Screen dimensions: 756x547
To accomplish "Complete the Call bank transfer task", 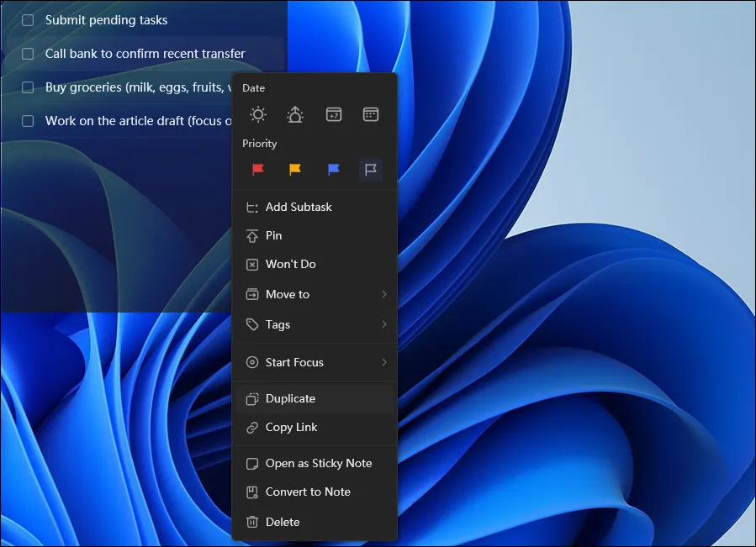I will [26, 53].
